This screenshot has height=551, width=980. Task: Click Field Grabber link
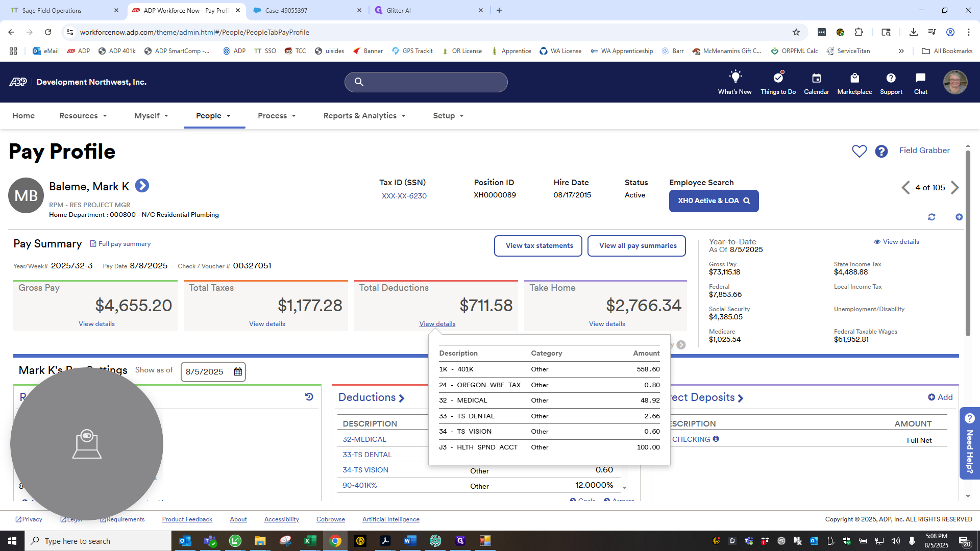click(x=924, y=151)
